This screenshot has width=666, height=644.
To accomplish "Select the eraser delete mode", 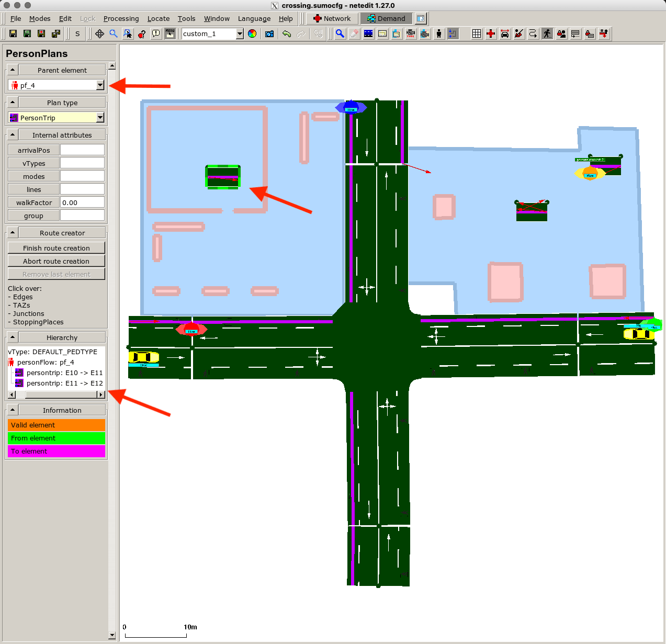I will click(354, 33).
